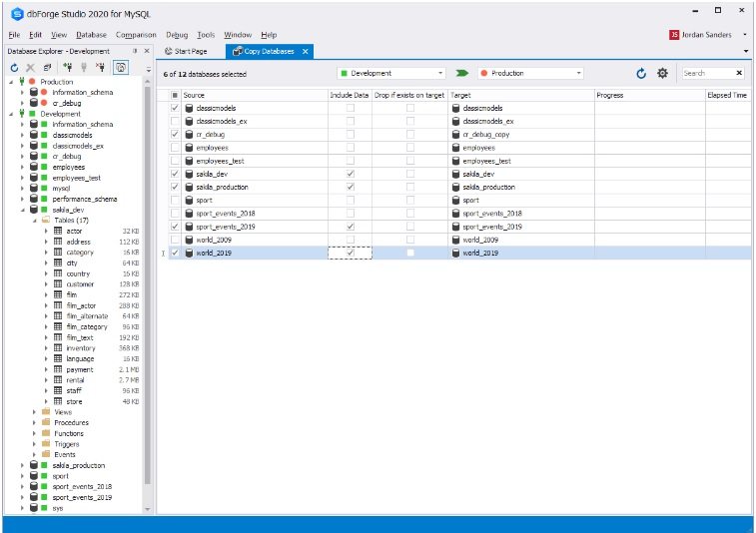Screen dimensions: 756x533
Task: Click database icon of sakila_production tree node
Action: [34, 465]
